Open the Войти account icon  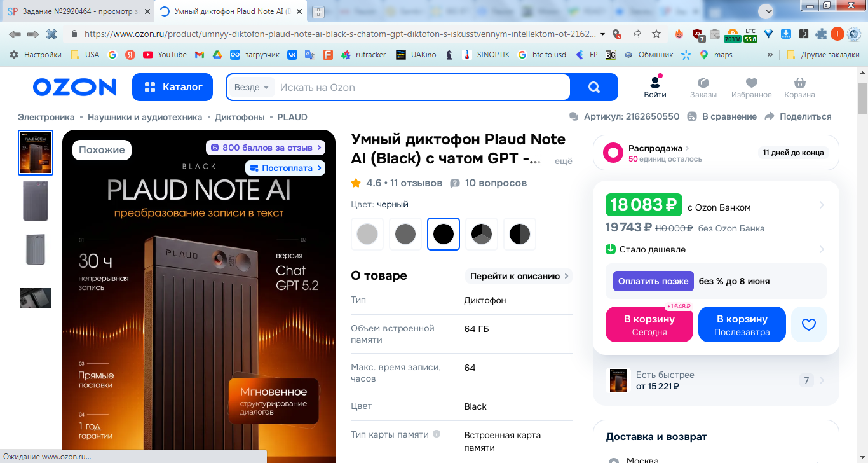[654, 87]
